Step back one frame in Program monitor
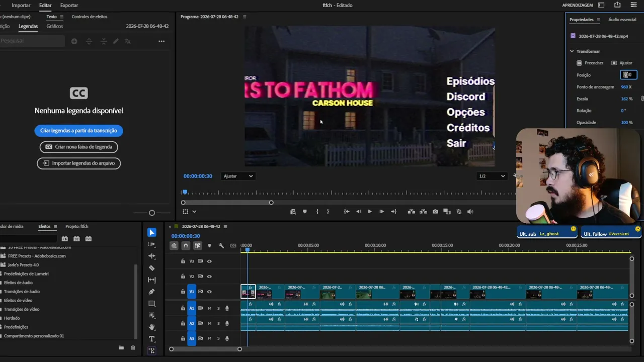This screenshot has width=644, height=362. click(x=358, y=212)
